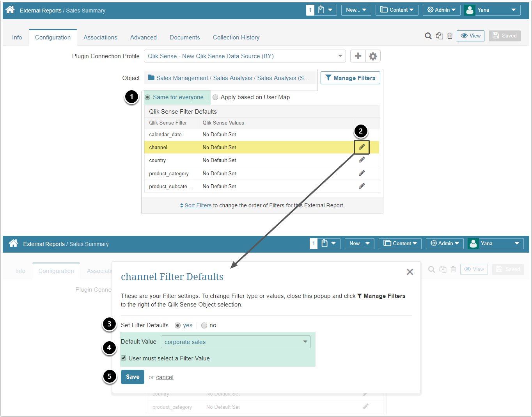Screen dimensions: 532x417
Task: Open clipboard dropdown arrow in lower header
Action: click(x=333, y=243)
